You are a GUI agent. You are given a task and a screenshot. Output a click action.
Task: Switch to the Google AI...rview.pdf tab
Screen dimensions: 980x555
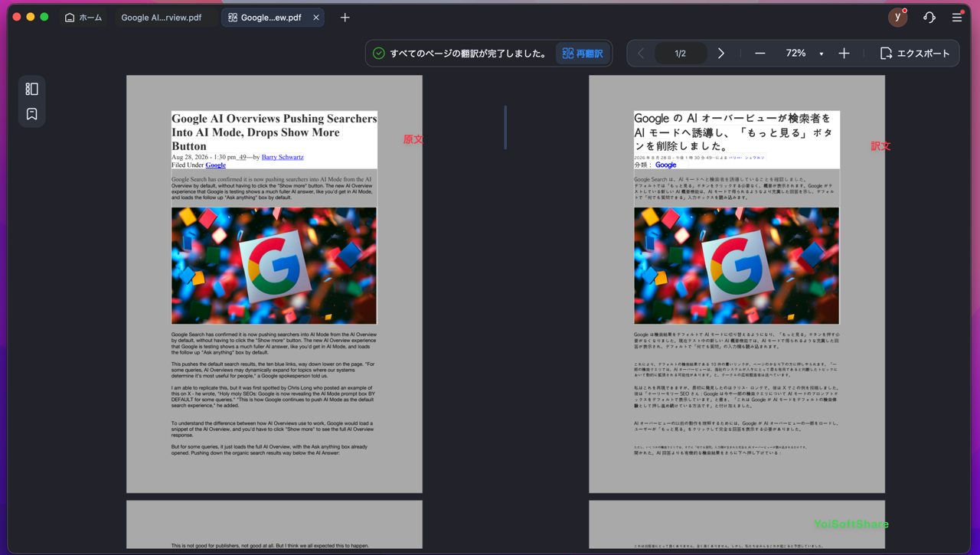point(162,18)
